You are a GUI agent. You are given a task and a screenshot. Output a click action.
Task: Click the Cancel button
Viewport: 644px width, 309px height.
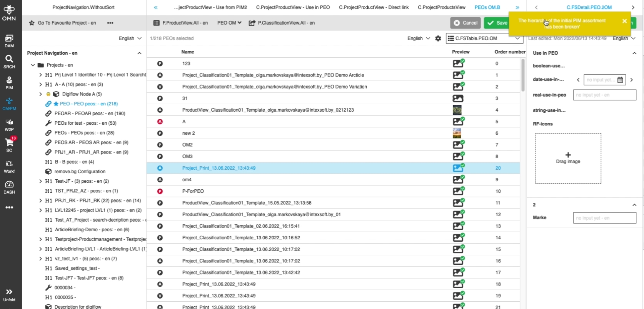point(465,23)
